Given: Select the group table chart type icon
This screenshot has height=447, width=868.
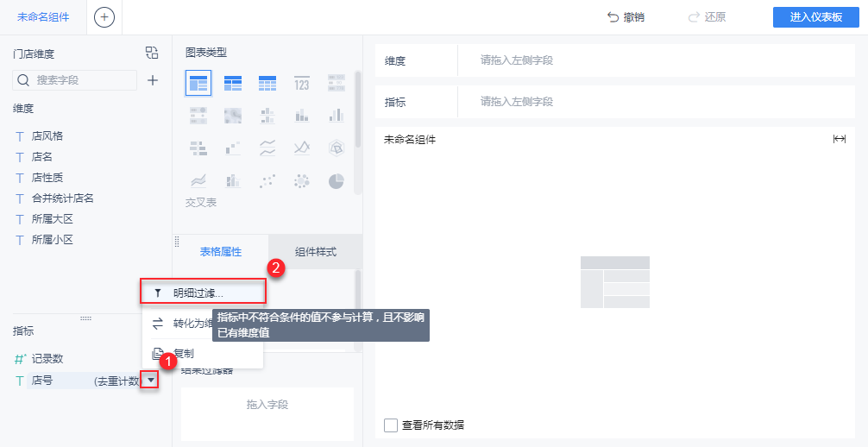Looking at the screenshot, I should click(x=198, y=83).
